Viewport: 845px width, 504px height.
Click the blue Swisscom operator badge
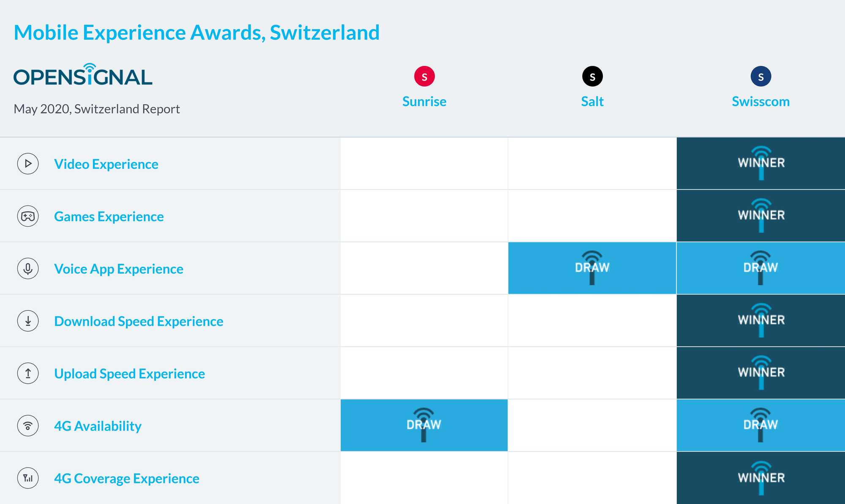click(x=760, y=76)
